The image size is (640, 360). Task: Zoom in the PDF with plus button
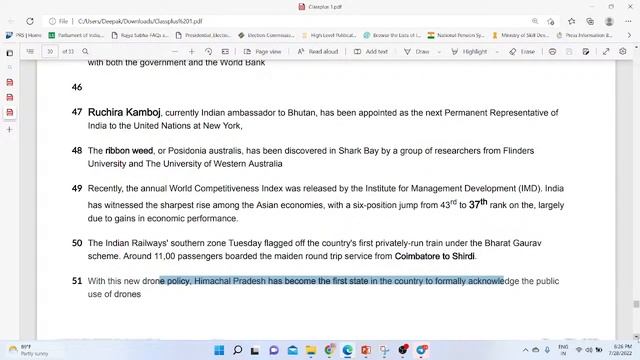tap(191, 51)
